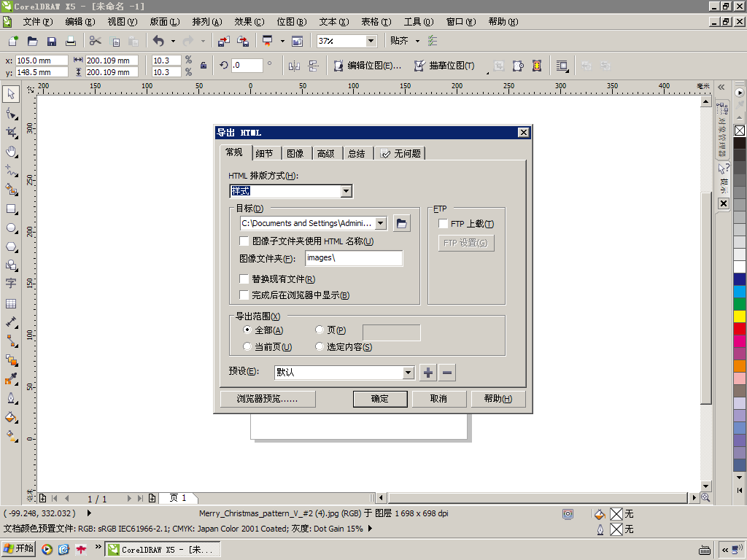Click the Print toolbar icon
Viewport: 747px width, 560px height.
point(71,41)
